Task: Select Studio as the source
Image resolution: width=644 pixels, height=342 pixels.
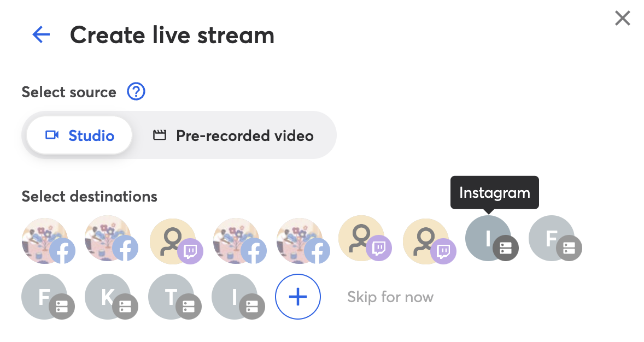Action: 80,135
